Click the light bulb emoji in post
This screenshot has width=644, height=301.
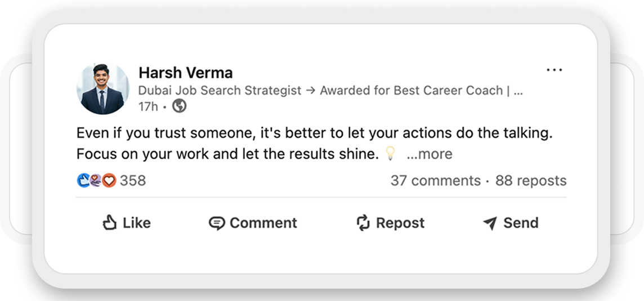click(390, 154)
